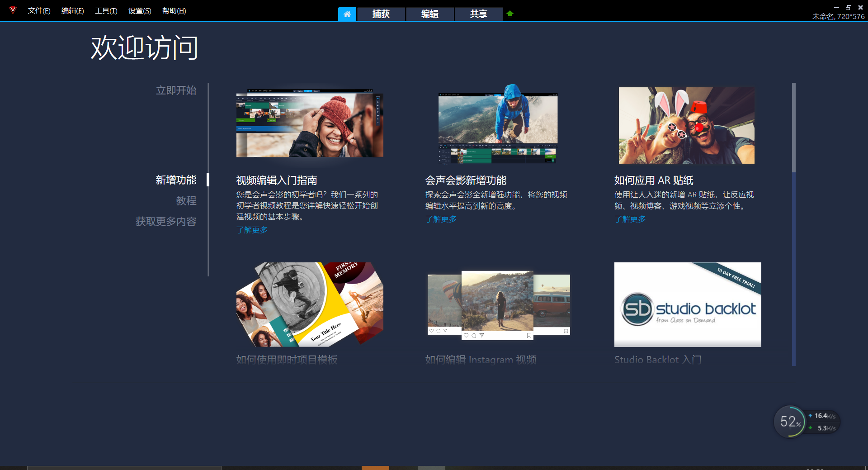
Task: Open 了解更多 link under 会声会影新增功能
Action: point(441,219)
